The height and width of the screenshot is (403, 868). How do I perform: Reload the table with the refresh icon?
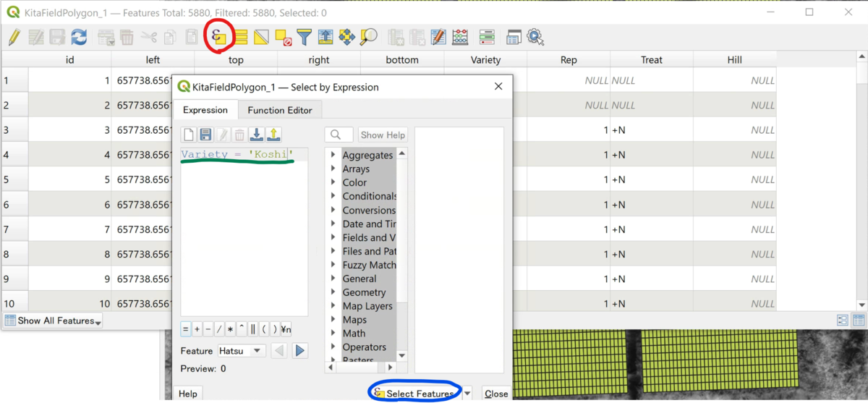pyautogui.click(x=79, y=37)
